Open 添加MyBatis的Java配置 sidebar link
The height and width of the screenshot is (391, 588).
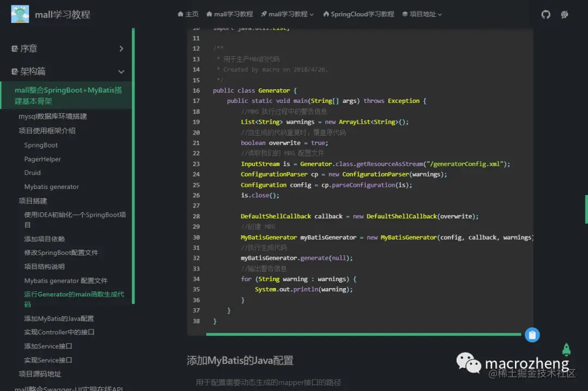coord(59,319)
